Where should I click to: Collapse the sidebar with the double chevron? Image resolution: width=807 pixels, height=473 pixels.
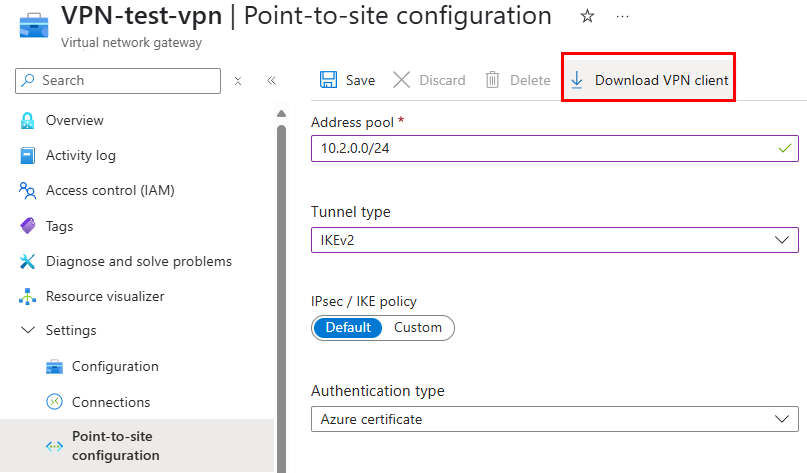[x=271, y=80]
